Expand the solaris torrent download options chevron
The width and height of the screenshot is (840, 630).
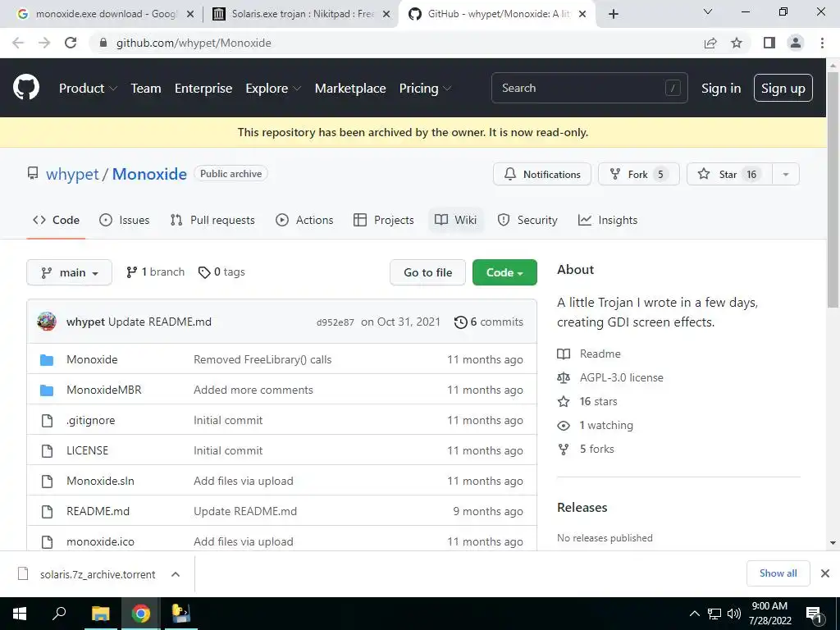[176, 574]
